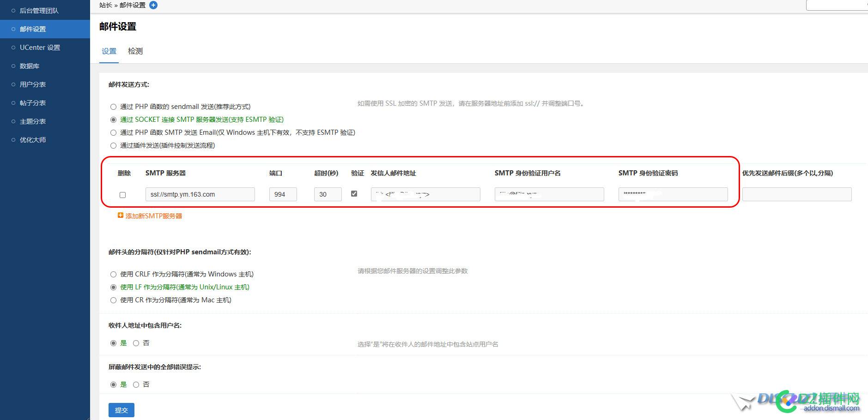The image size is (868, 420).
Task: Choose 是 for 屏蔽邮件发送中的全部错误提示
Action: point(113,384)
